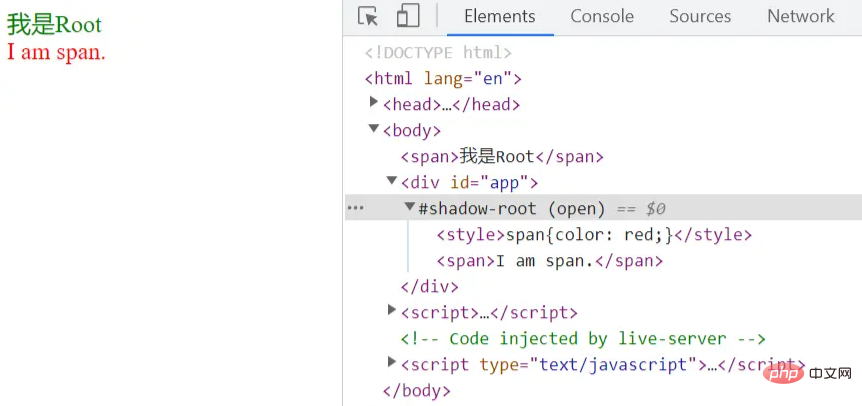The width and height of the screenshot is (862, 406).
Task: Activate the inspect element picker icon
Action: click(368, 17)
